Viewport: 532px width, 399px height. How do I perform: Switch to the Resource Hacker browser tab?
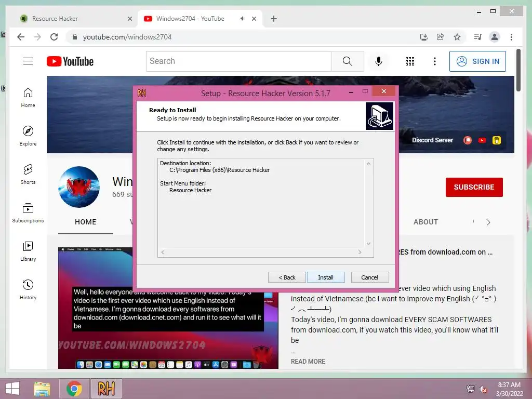pyautogui.click(x=74, y=19)
